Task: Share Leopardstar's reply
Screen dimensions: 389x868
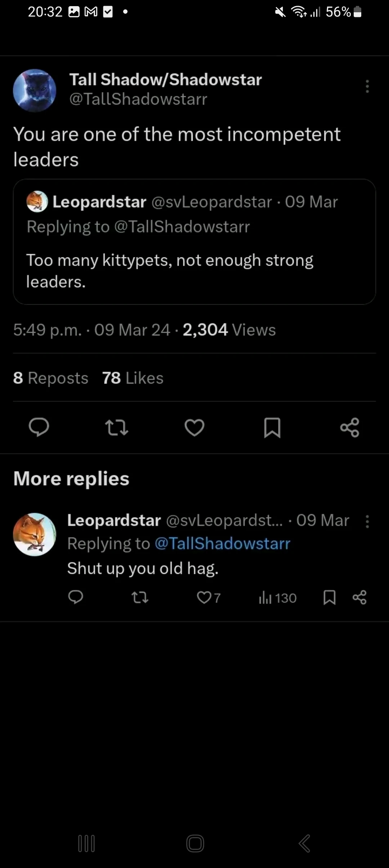Action: tap(359, 597)
